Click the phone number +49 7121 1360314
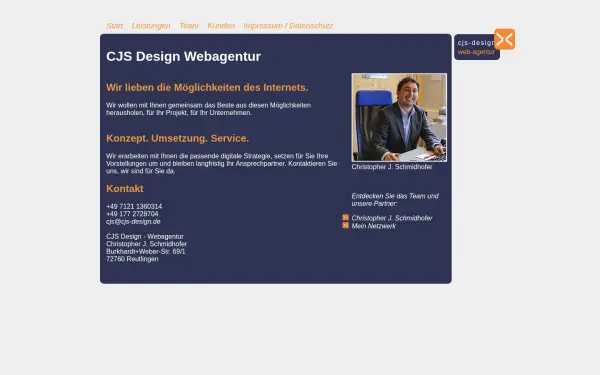The height and width of the screenshot is (375, 600). (x=134, y=206)
